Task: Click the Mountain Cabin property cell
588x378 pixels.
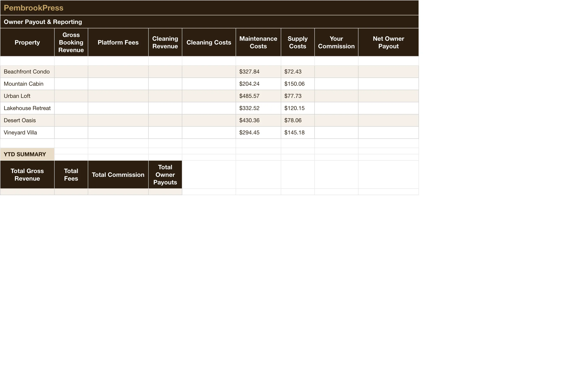Action: 27,84
